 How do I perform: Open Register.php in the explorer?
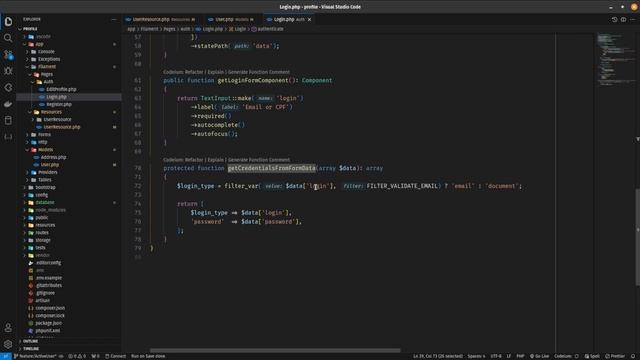point(59,104)
